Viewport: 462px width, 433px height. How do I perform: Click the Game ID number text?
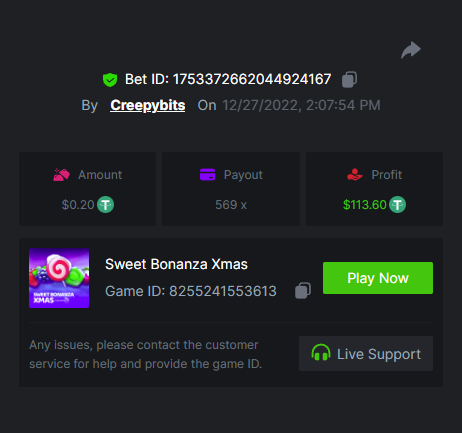(223, 291)
